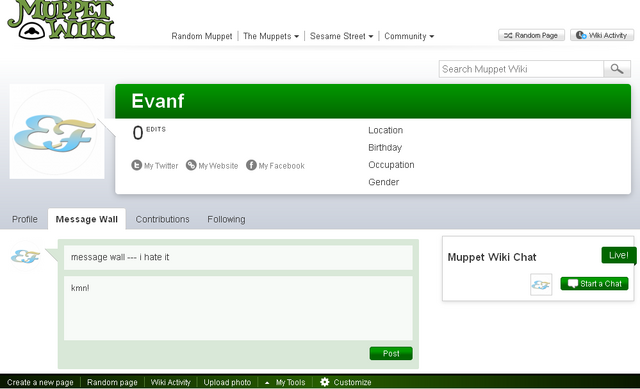Open the Sesame Street dropdown menu
This screenshot has height=389, width=640.
(x=341, y=36)
